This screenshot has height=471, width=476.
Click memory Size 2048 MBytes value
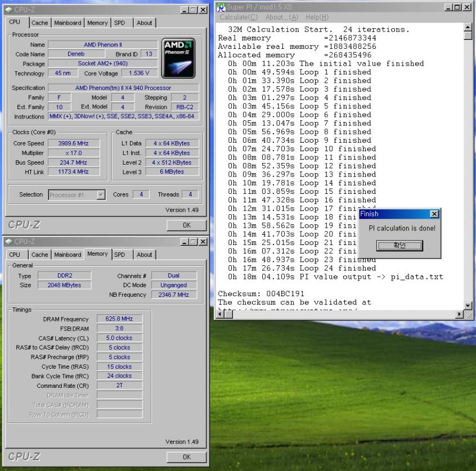65,285
